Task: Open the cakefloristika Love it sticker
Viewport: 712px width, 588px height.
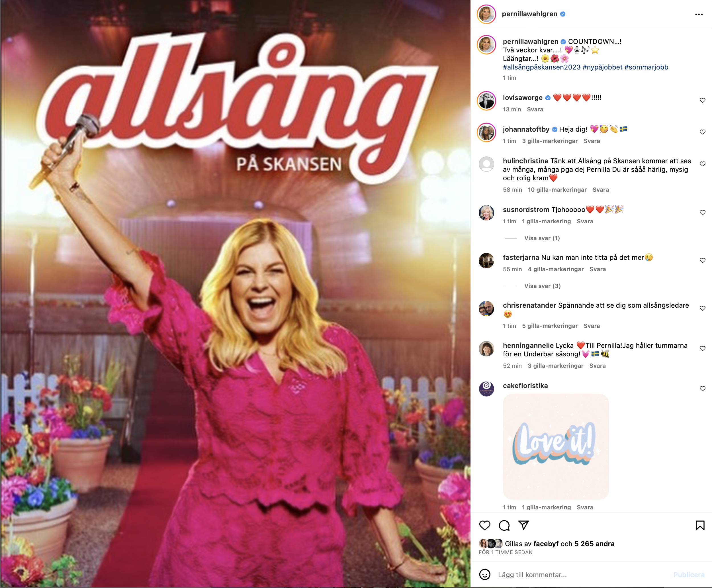Action: [556, 446]
